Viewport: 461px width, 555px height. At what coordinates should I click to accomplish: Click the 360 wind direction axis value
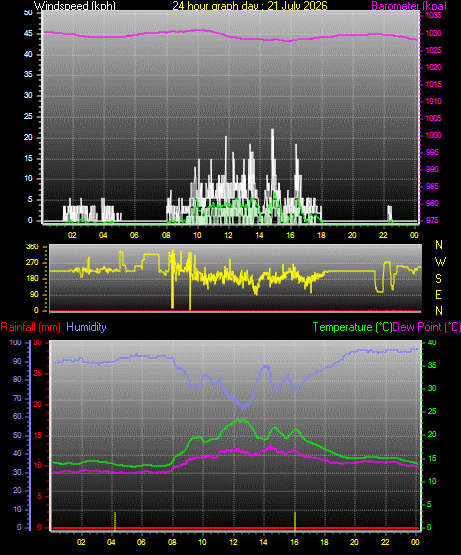click(32, 247)
